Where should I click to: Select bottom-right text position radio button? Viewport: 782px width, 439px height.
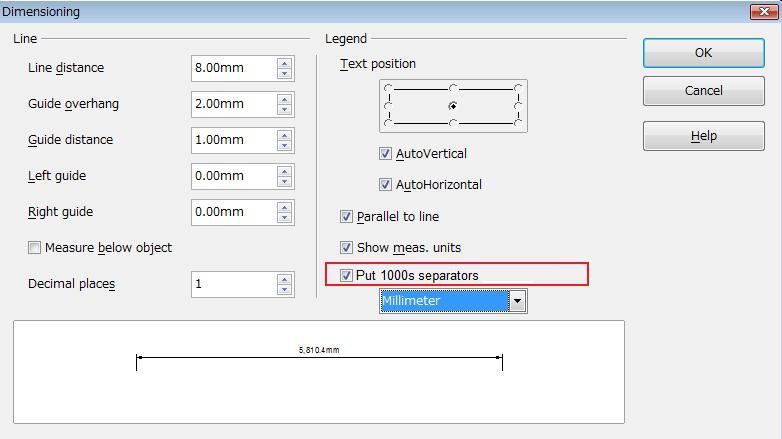[x=518, y=123]
